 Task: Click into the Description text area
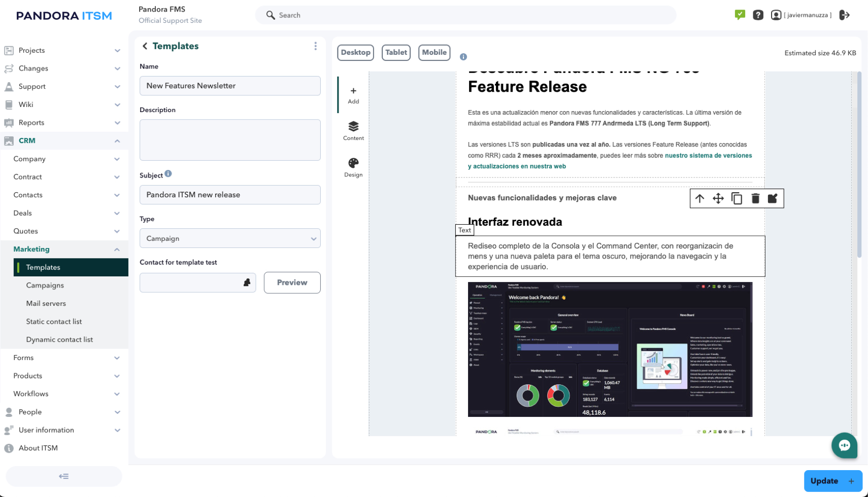point(230,140)
